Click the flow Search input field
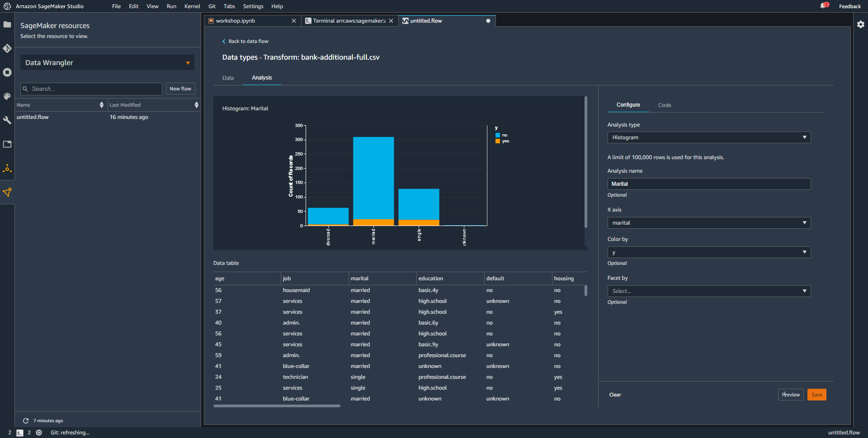Screen dimensions: 868x438 pos(91,89)
